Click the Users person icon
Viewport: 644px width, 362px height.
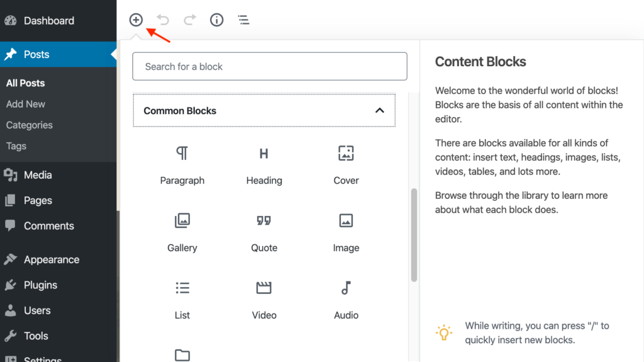point(11,310)
